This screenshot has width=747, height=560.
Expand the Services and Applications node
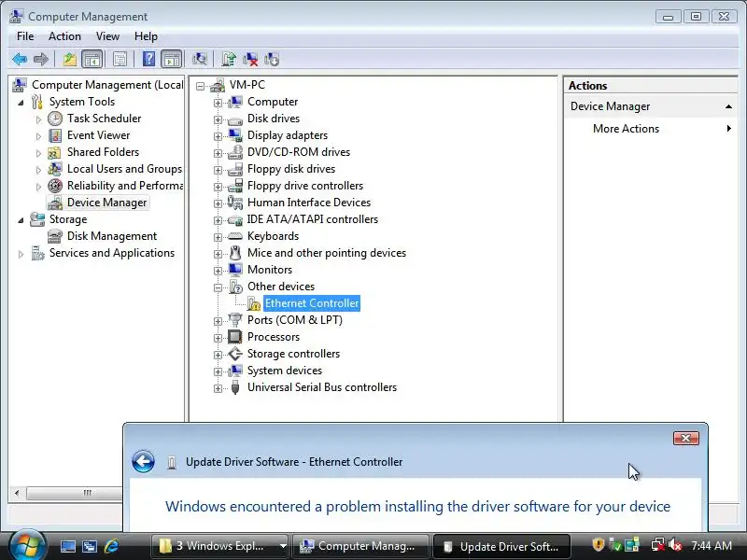[x=21, y=254]
